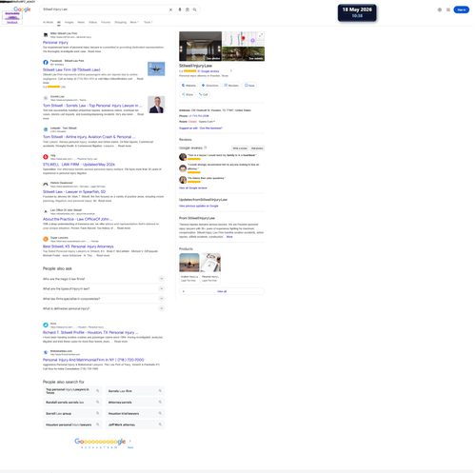Switch to the Forums tab
Screen dimensions: 476x473
[107, 23]
